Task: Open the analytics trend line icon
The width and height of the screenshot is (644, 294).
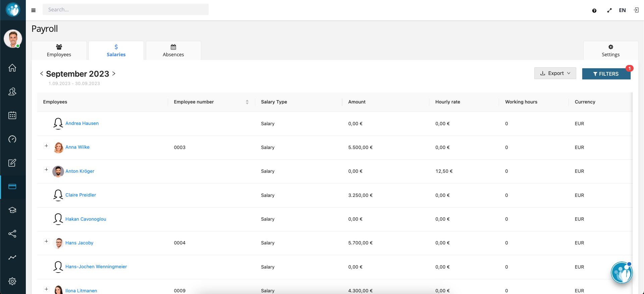Action: tap(12, 258)
